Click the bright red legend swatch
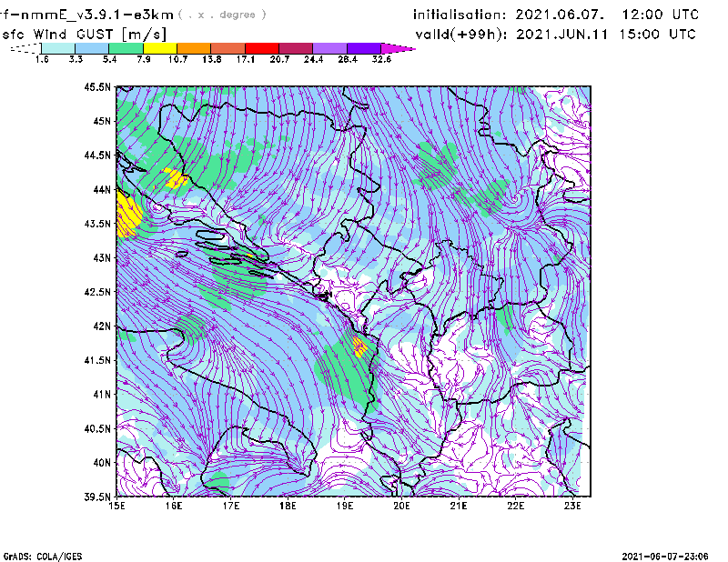 coord(262,47)
